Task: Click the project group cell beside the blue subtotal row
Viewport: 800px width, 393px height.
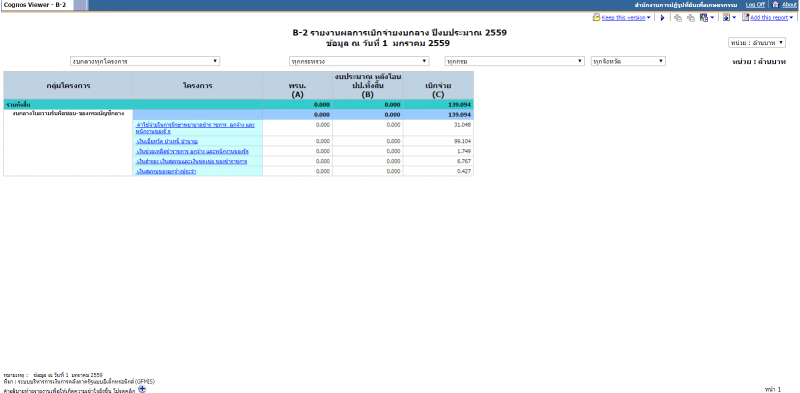Action: [x=68, y=143]
